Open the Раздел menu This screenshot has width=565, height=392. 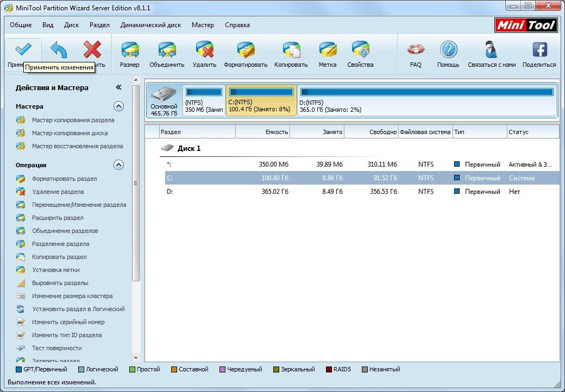tap(99, 25)
